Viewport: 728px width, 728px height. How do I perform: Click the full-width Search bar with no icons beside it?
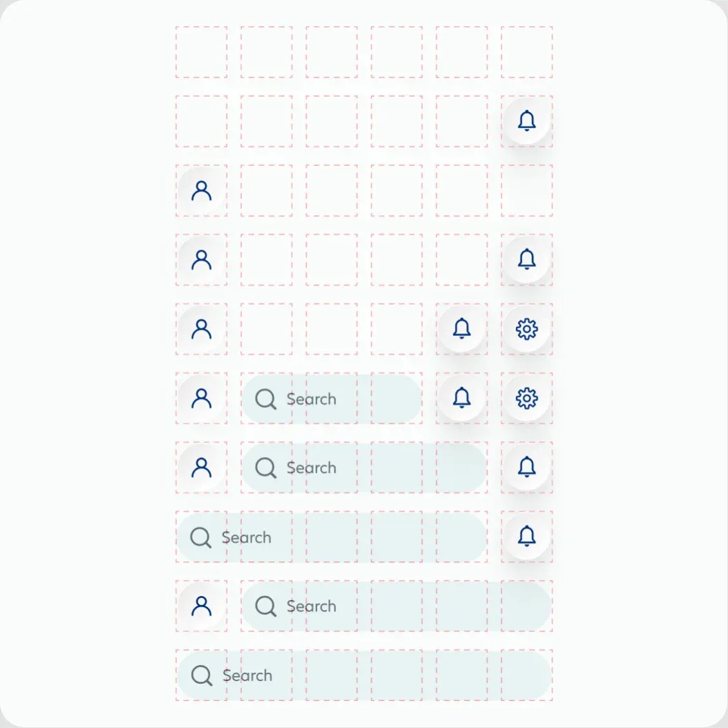click(x=364, y=675)
